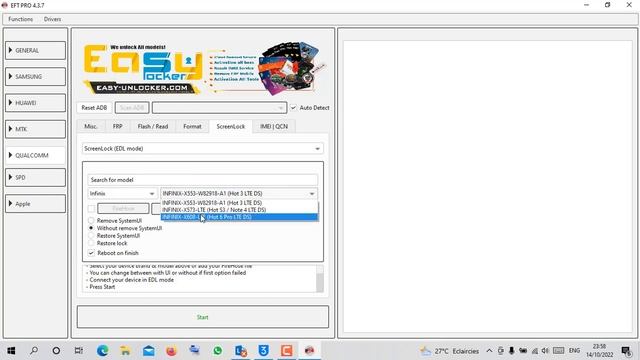The width and height of the screenshot is (640, 360).
Task: Choose highlighted Hot 6 Pro LTE DS option
Action: [239, 217]
